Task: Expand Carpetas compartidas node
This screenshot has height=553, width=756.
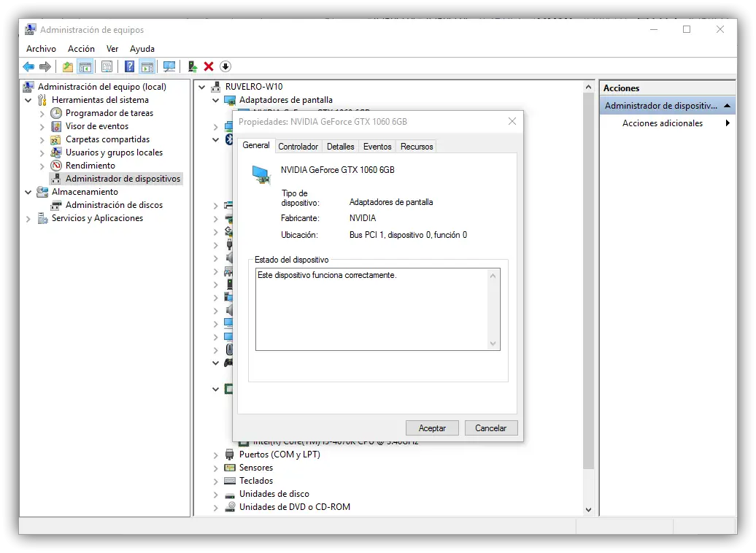Action: (x=42, y=140)
